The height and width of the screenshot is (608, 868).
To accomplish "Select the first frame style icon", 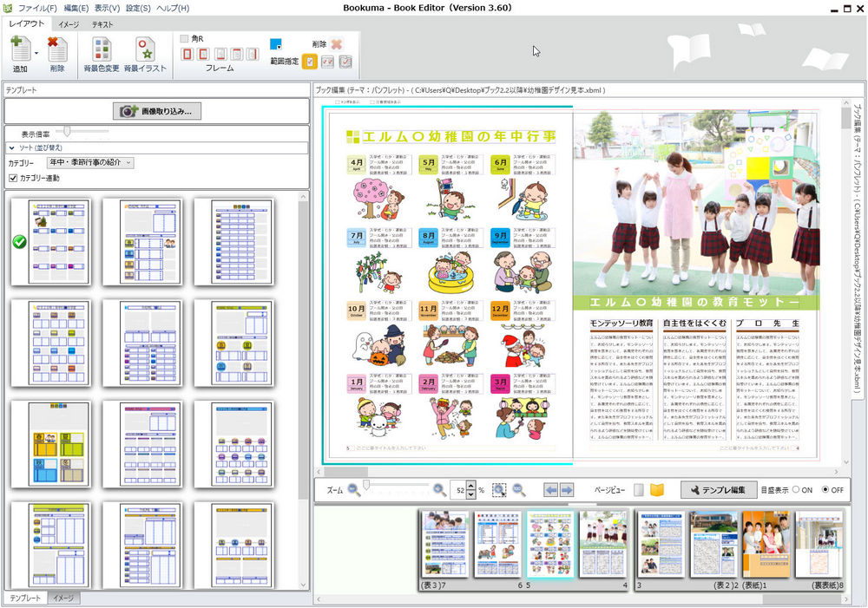I will click(x=187, y=55).
